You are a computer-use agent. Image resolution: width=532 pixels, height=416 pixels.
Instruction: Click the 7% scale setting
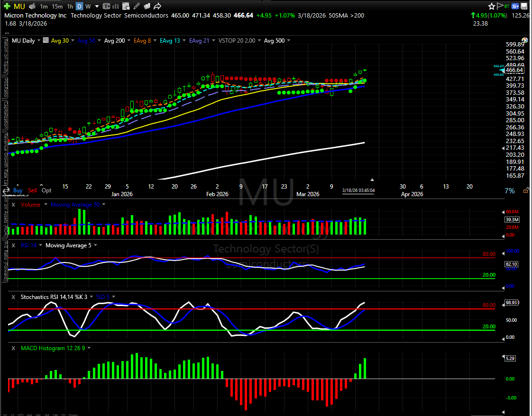pyautogui.click(x=510, y=191)
